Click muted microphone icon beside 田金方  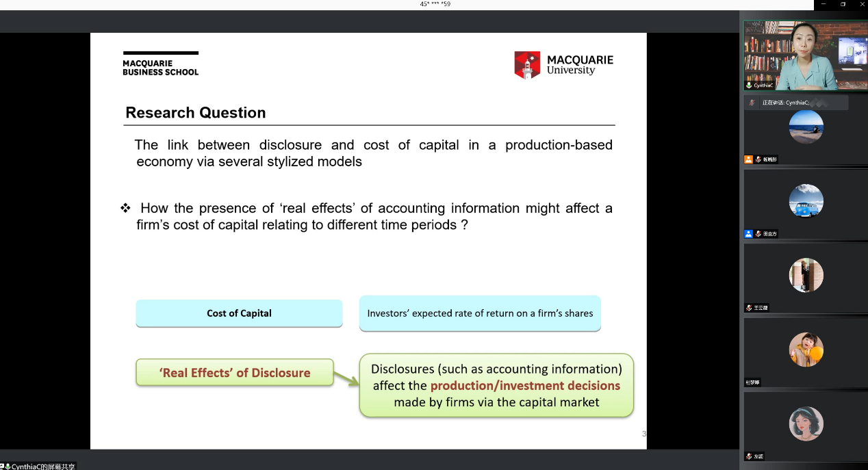(x=758, y=234)
